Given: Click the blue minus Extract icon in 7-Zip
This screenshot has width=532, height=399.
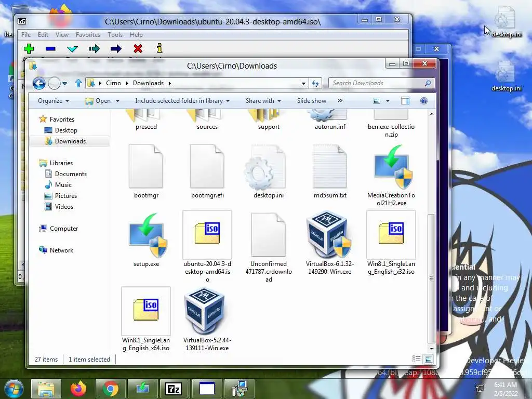Looking at the screenshot, I should (x=50, y=49).
